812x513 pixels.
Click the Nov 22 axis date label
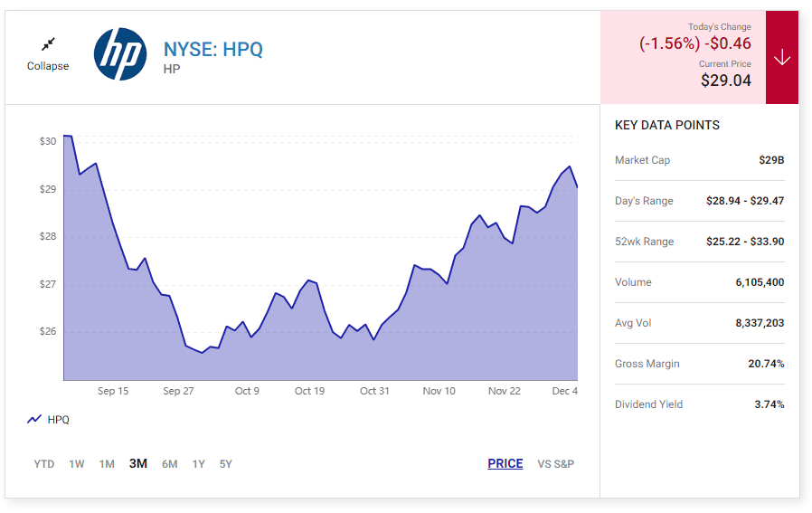pos(505,391)
